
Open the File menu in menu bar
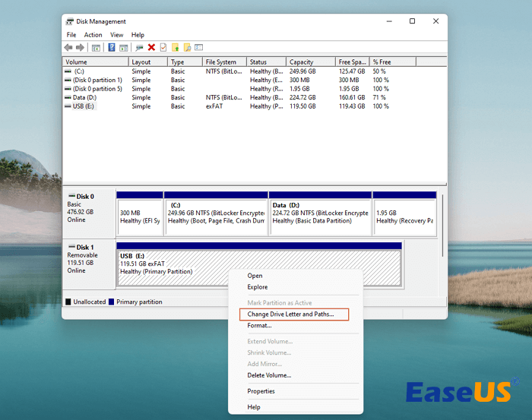pyautogui.click(x=71, y=35)
